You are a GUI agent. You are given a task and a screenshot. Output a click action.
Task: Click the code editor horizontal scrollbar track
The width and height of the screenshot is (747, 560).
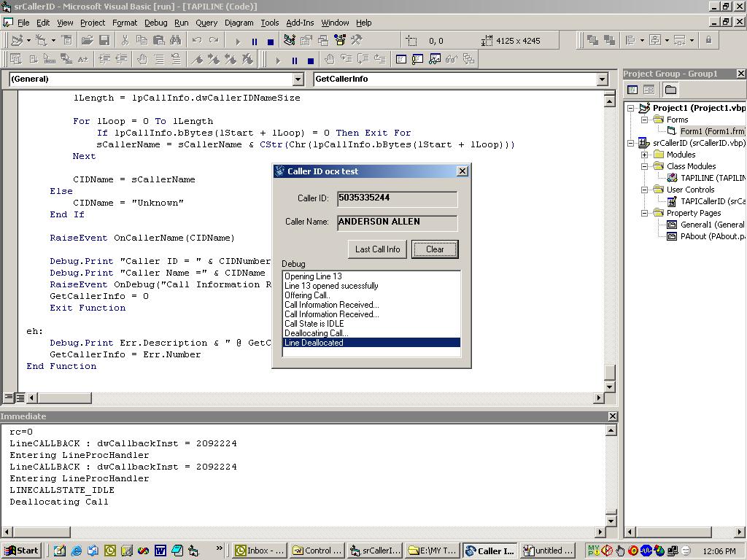click(x=328, y=397)
